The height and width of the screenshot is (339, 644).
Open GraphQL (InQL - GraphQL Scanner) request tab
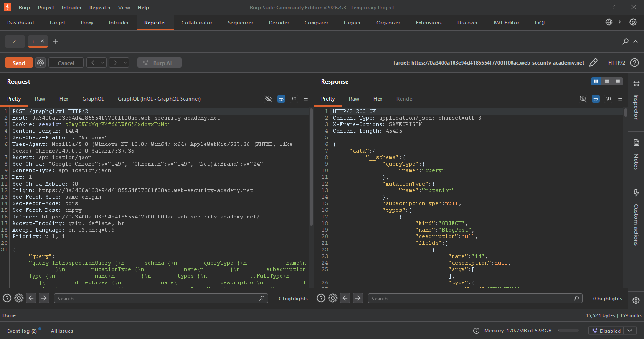click(159, 99)
